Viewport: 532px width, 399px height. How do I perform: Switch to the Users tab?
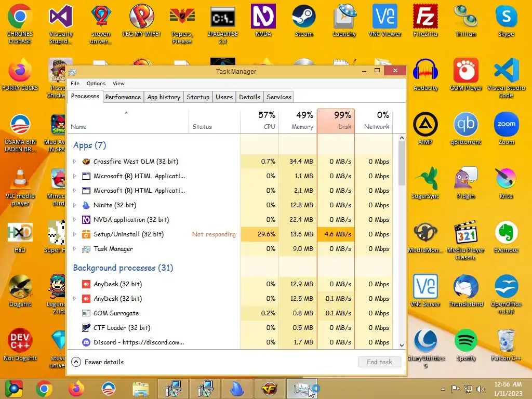coord(224,97)
